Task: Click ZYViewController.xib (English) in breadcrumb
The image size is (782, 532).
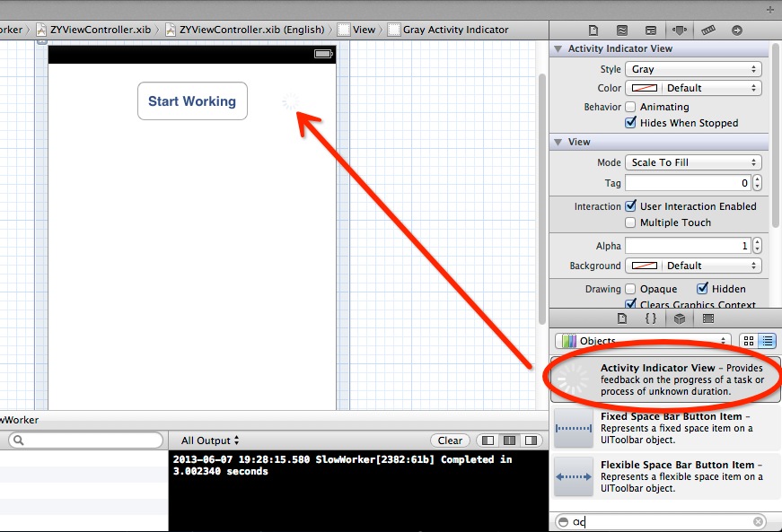Action: (250, 30)
